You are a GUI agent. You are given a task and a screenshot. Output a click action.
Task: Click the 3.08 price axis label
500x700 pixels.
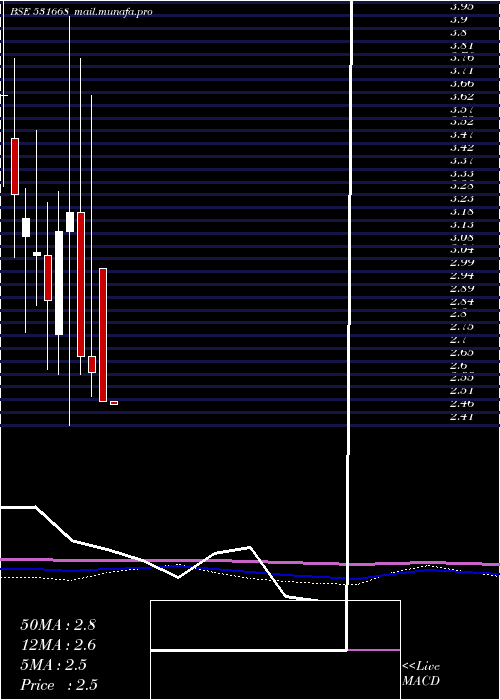(461, 238)
